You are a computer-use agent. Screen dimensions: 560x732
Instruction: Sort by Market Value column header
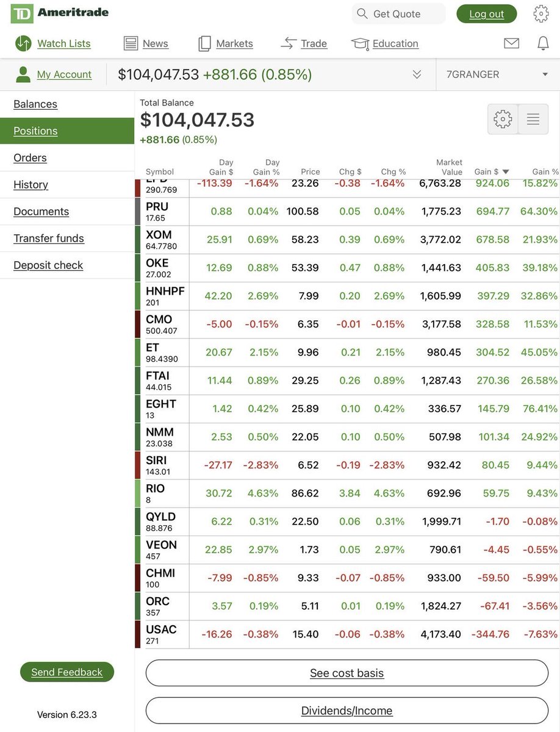coord(449,167)
